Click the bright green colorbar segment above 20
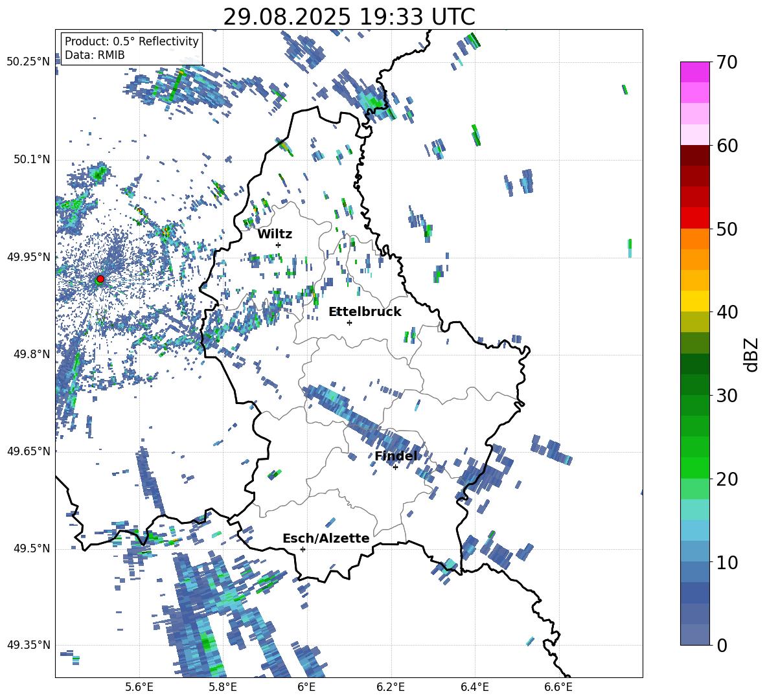 tap(694, 468)
